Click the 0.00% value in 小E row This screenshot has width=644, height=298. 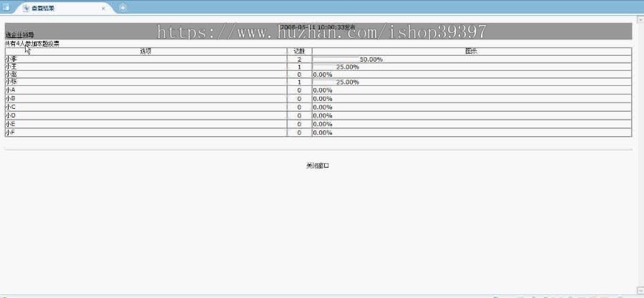coord(323,125)
